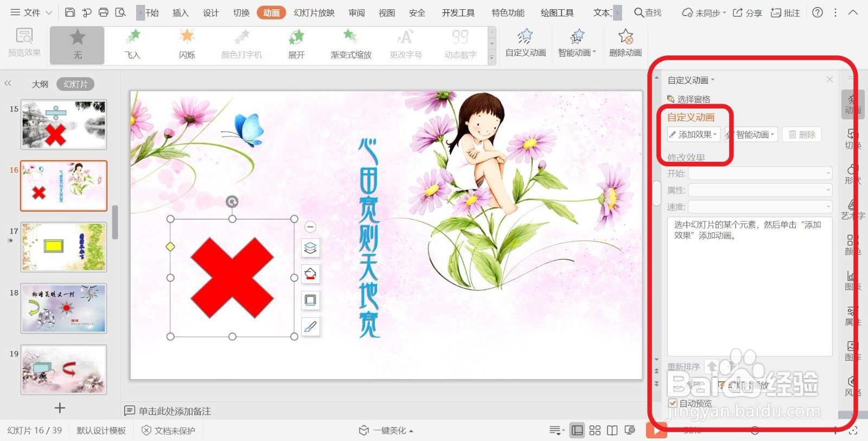Open the 文件 menu dropdown arrow

pos(49,12)
